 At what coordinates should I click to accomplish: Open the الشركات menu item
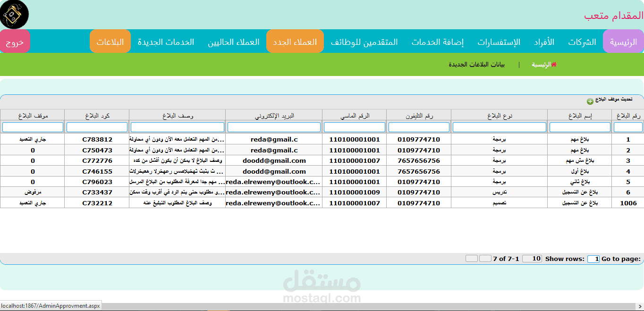point(582,42)
